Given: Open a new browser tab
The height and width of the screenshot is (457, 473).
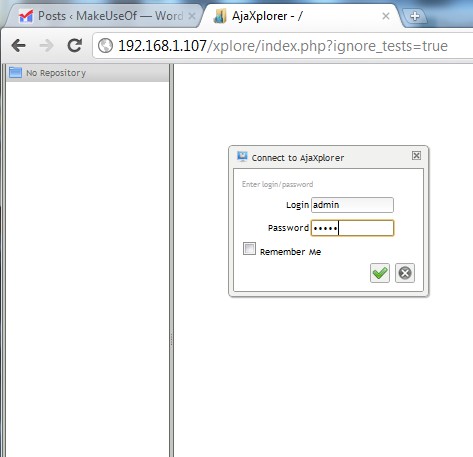Looking at the screenshot, I should [x=414, y=16].
